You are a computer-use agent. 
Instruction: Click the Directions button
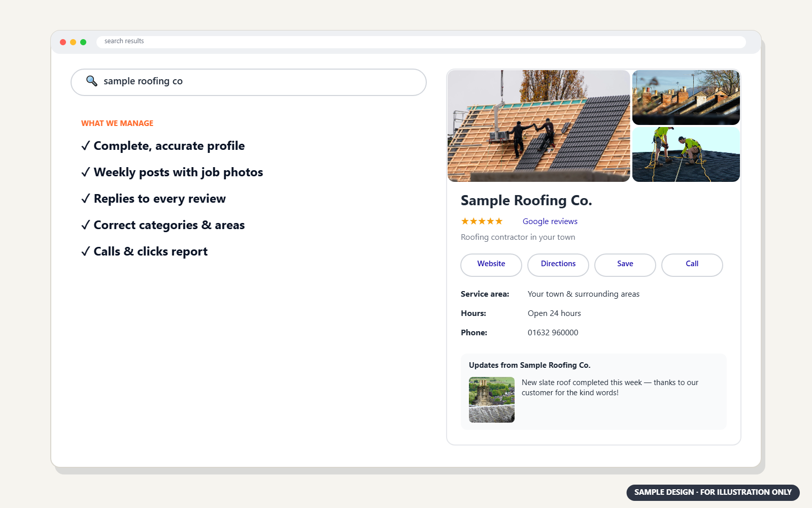(558, 265)
